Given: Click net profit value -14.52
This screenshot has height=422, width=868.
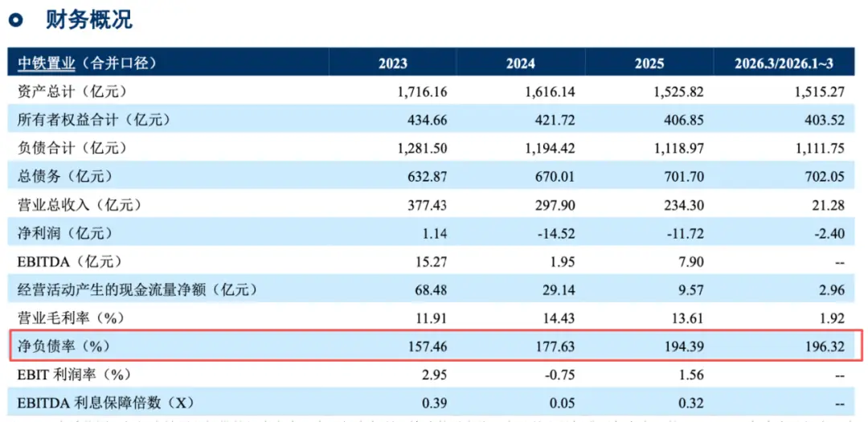Looking at the screenshot, I should tap(558, 234).
